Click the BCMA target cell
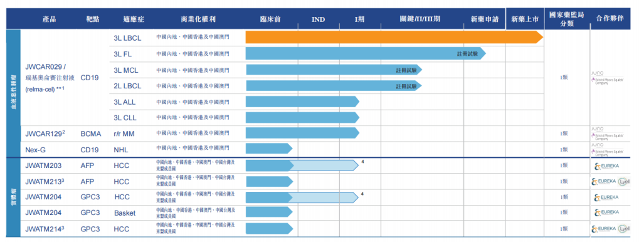 pos(91,134)
